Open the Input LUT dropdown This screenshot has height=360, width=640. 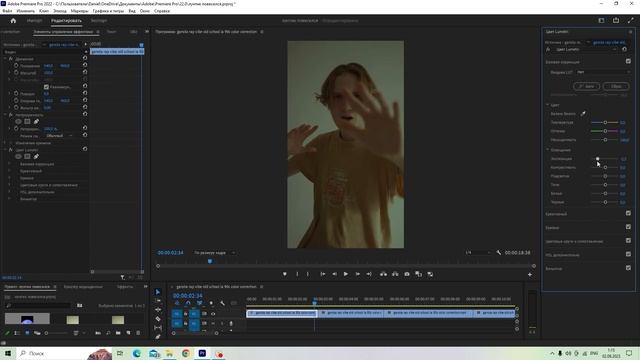pyautogui.click(x=603, y=72)
